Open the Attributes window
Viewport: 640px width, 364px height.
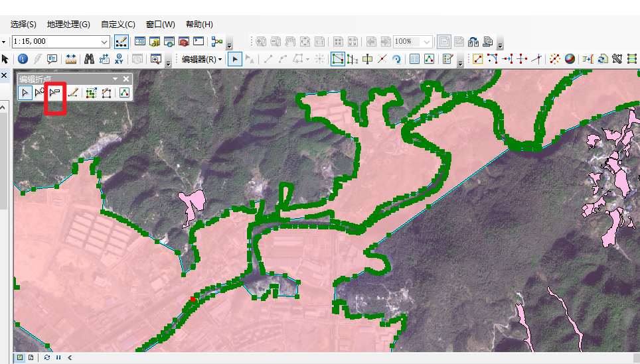[414, 59]
